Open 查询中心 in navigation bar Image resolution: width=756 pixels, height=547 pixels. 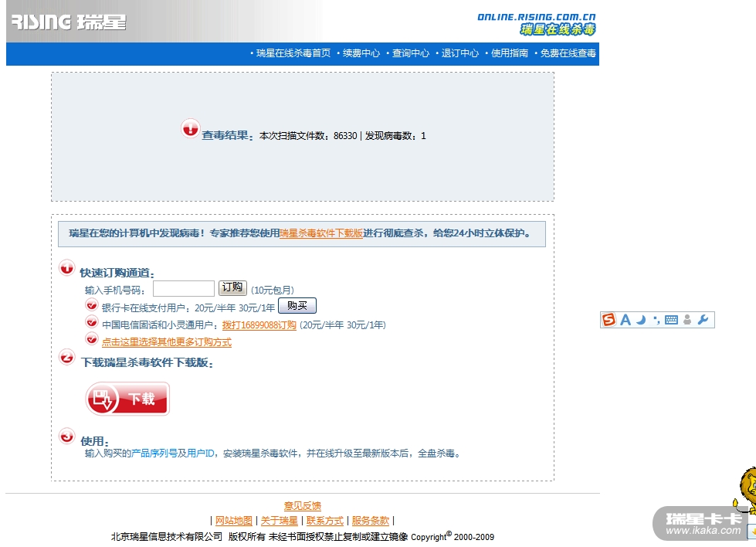(410, 53)
